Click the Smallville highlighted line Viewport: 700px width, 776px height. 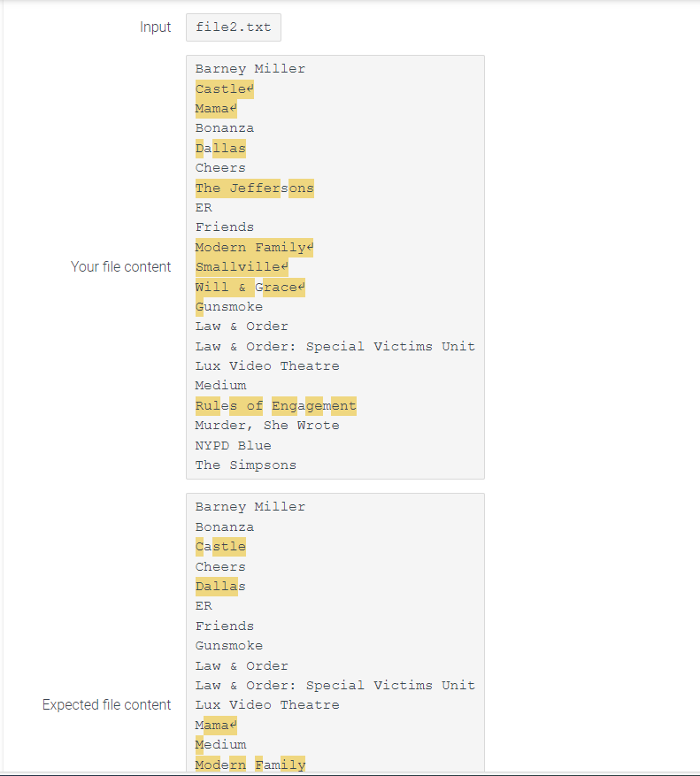tap(239, 266)
